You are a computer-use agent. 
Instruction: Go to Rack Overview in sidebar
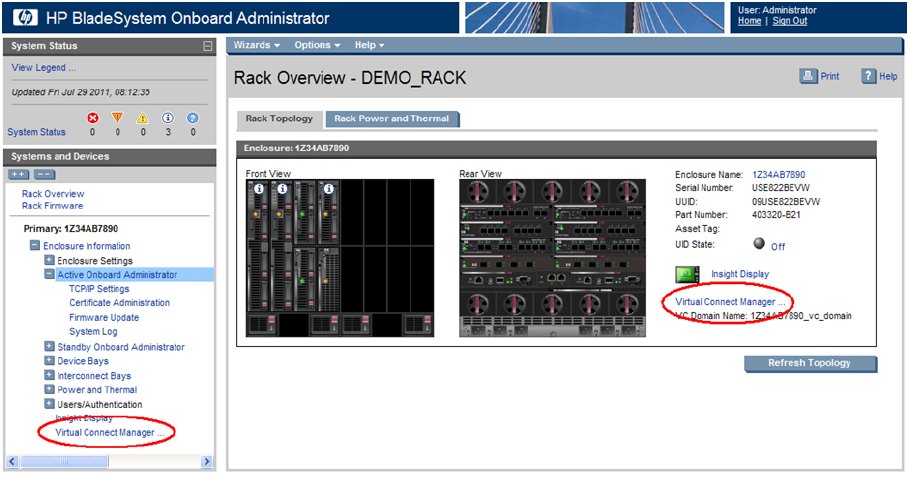tap(53, 194)
